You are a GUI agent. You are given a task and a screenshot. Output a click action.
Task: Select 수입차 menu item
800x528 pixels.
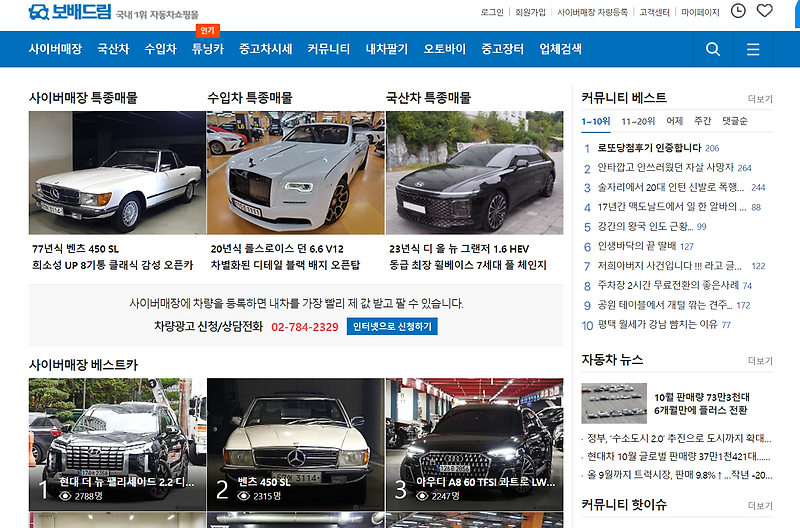point(160,49)
